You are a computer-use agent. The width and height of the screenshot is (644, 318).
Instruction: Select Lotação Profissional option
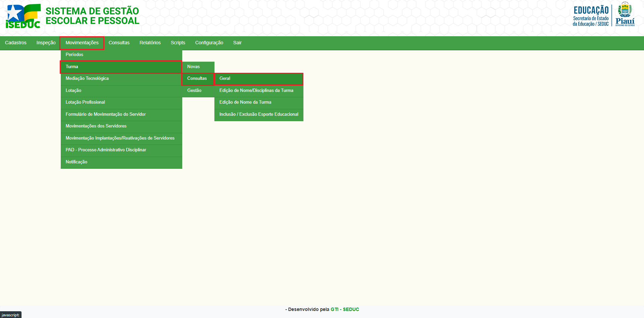coord(85,102)
